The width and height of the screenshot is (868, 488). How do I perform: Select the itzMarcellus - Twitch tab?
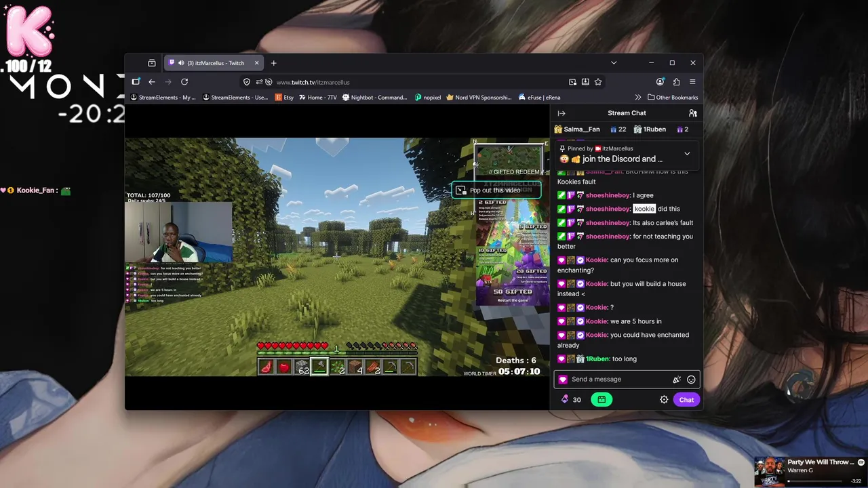pyautogui.click(x=214, y=63)
